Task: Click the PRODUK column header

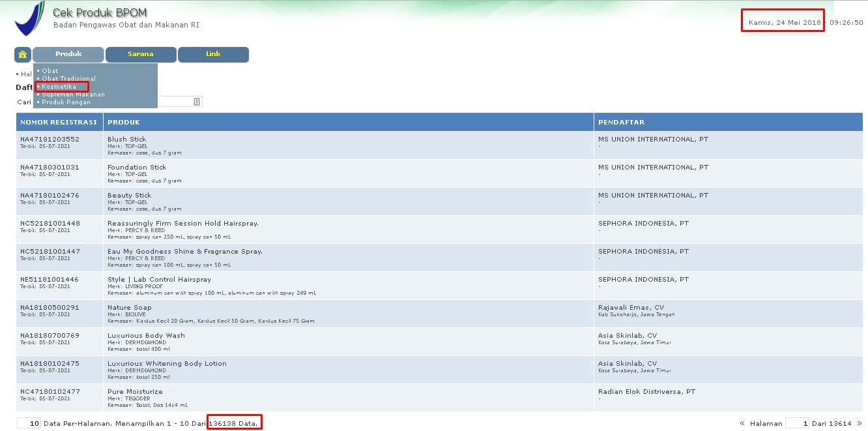Action: [124, 123]
